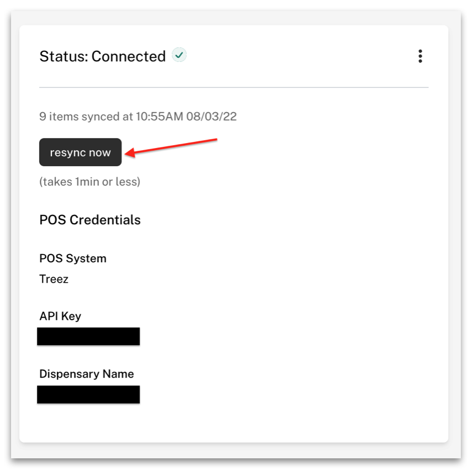Click the Dispensary Name label

87,374
